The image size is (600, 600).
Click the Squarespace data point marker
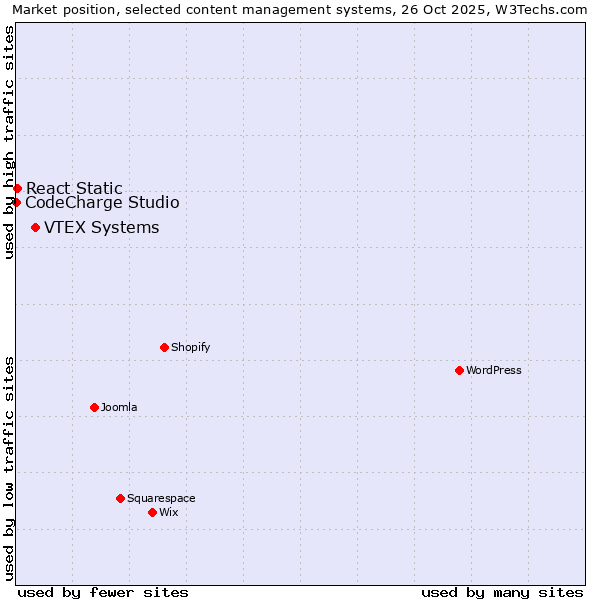click(x=120, y=498)
